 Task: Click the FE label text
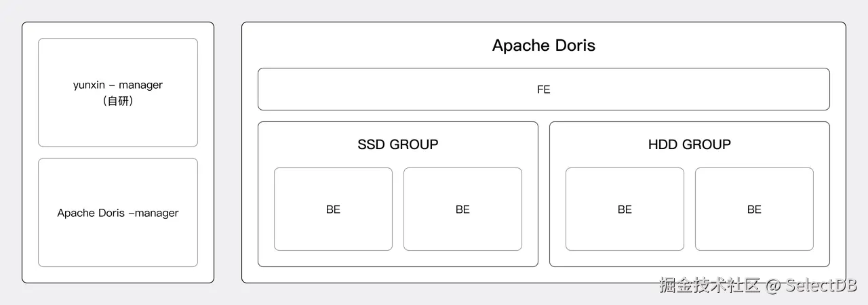(544, 89)
